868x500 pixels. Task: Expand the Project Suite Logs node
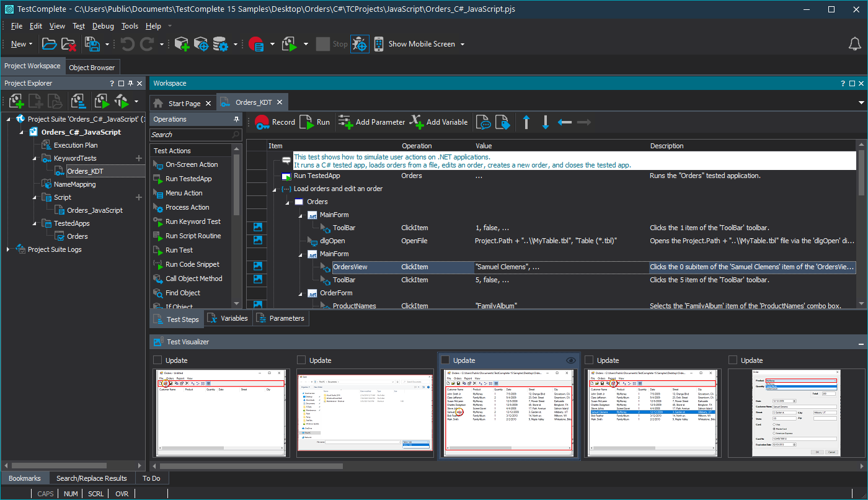(x=7, y=249)
